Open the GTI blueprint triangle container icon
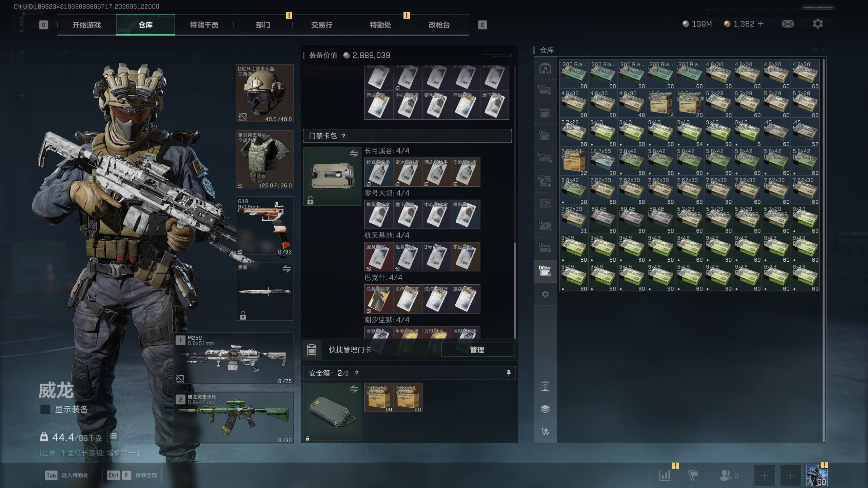Viewport: 868px width, 488px height. (x=545, y=181)
